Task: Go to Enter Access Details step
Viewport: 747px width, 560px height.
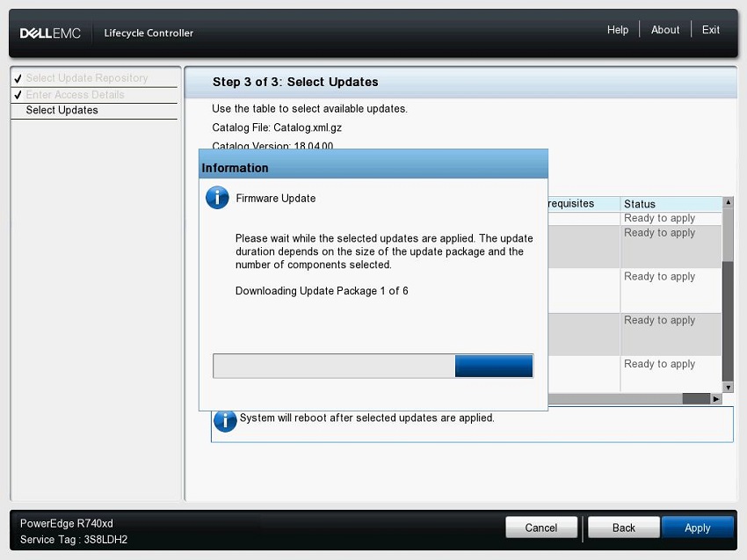Action: (75, 94)
